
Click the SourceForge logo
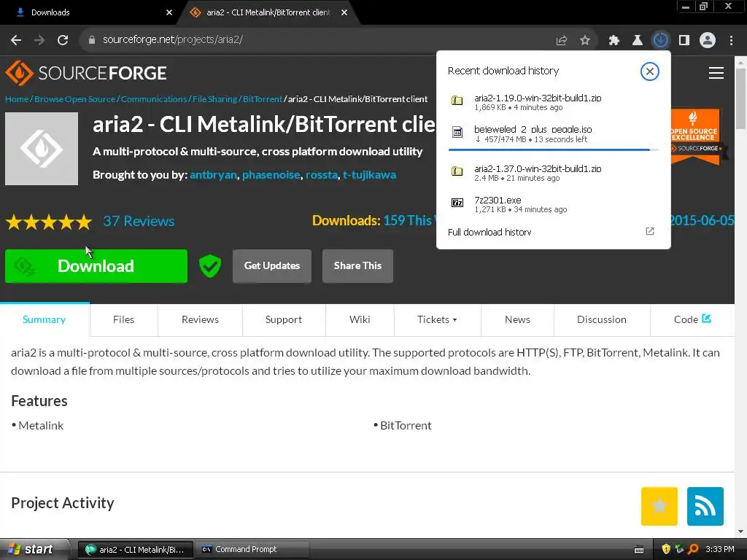pyautogui.click(x=86, y=73)
